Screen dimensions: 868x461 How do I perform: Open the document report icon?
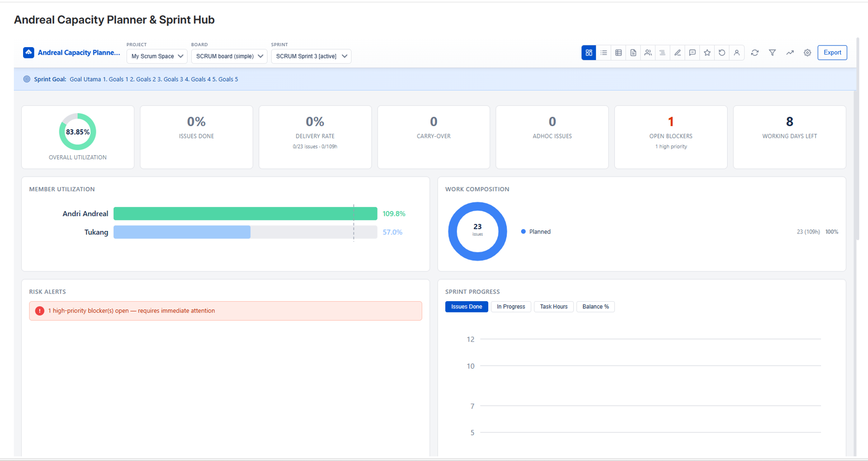click(633, 52)
